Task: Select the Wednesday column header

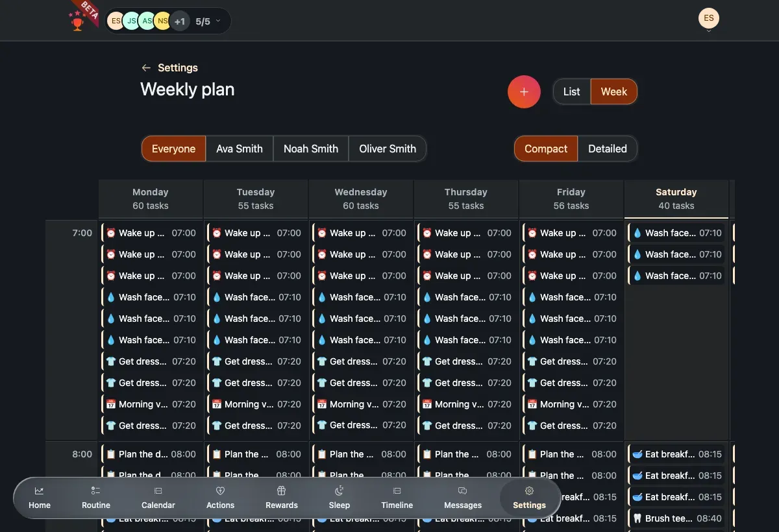Action: pos(361,199)
